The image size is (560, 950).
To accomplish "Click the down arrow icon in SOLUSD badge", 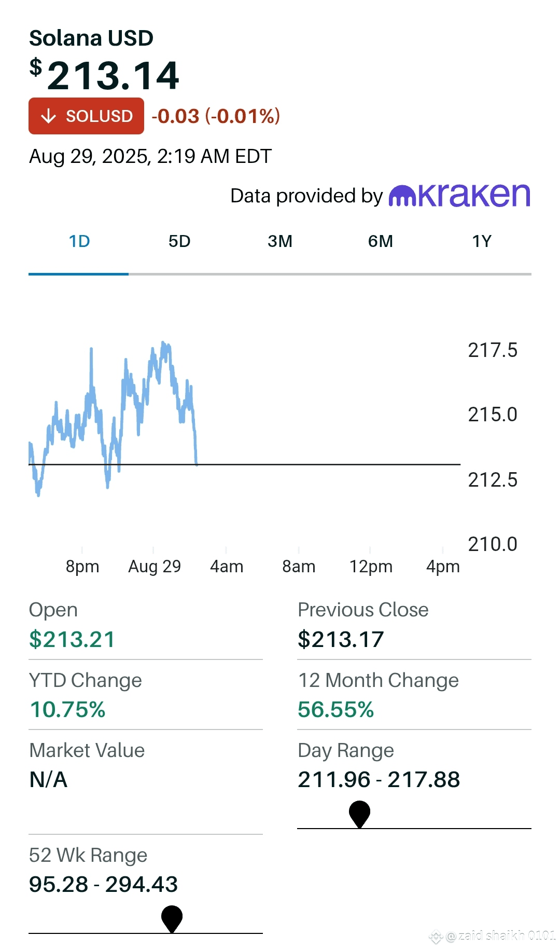I will [48, 116].
